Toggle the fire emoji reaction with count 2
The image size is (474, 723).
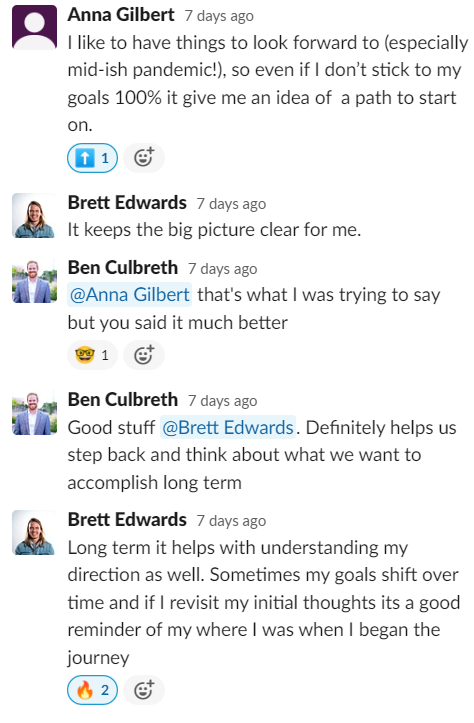(x=92, y=690)
